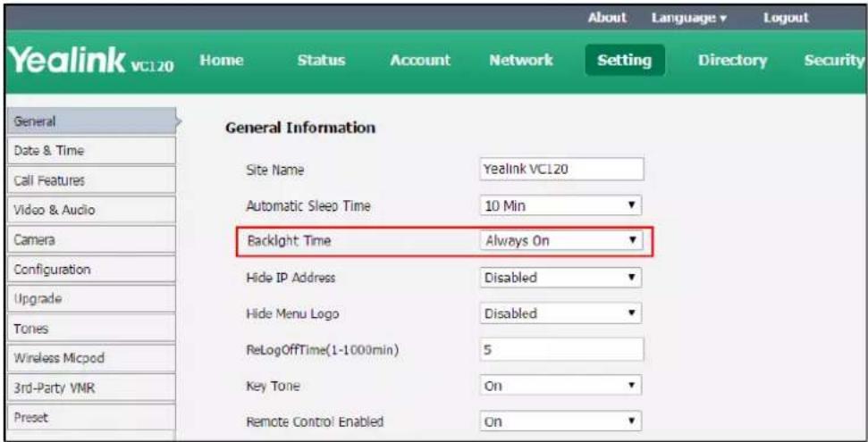
Task: Click the Yealink VC120 logo
Action: [92, 61]
